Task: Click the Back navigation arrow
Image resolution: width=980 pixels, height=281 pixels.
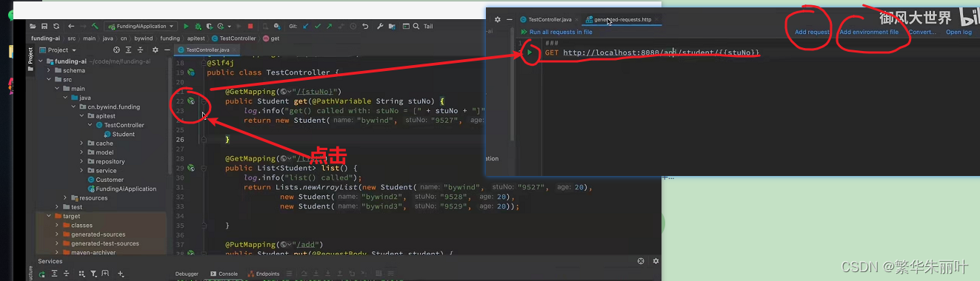Action: point(70,27)
